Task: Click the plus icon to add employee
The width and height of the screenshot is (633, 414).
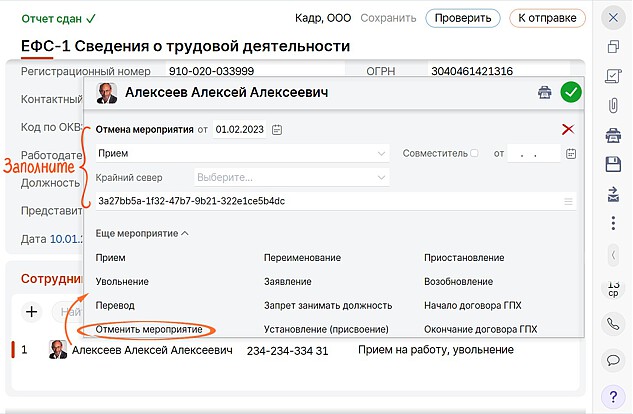Action: point(31,312)
